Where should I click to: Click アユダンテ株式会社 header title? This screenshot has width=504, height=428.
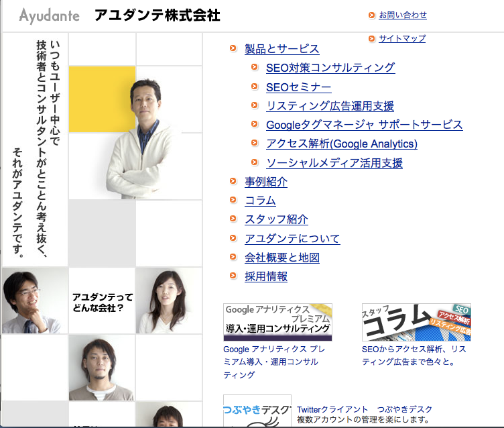157,15
